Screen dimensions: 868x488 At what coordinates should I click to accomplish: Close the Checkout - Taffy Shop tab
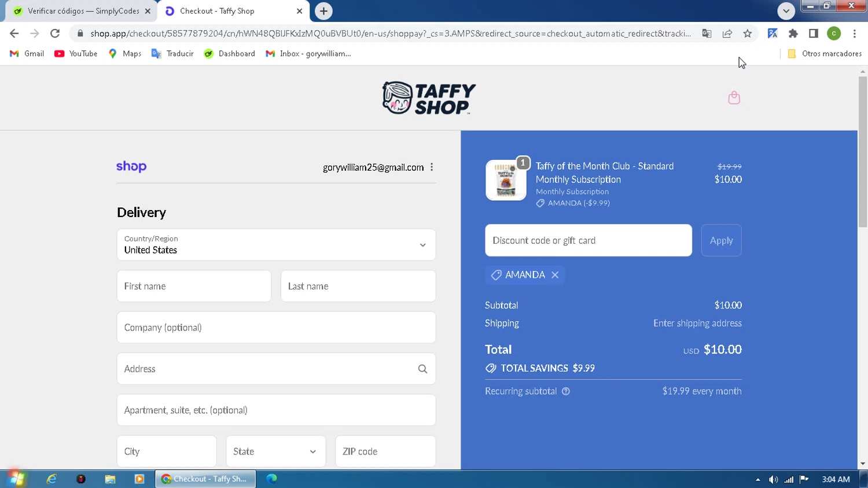299,11
